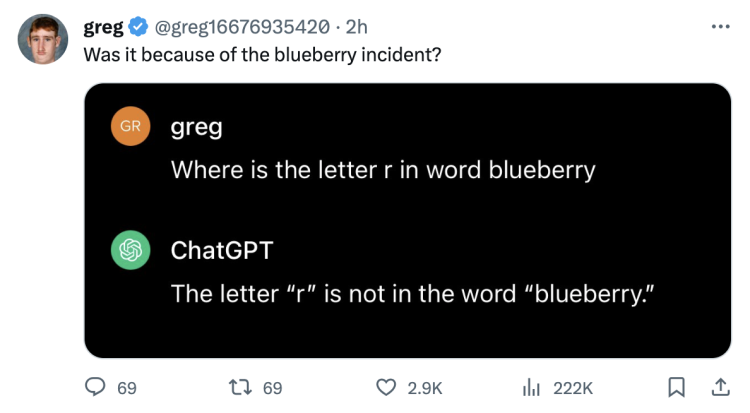Open greg's profile picture
Viewport: 750px width, 413px height.
coord(43,39)
